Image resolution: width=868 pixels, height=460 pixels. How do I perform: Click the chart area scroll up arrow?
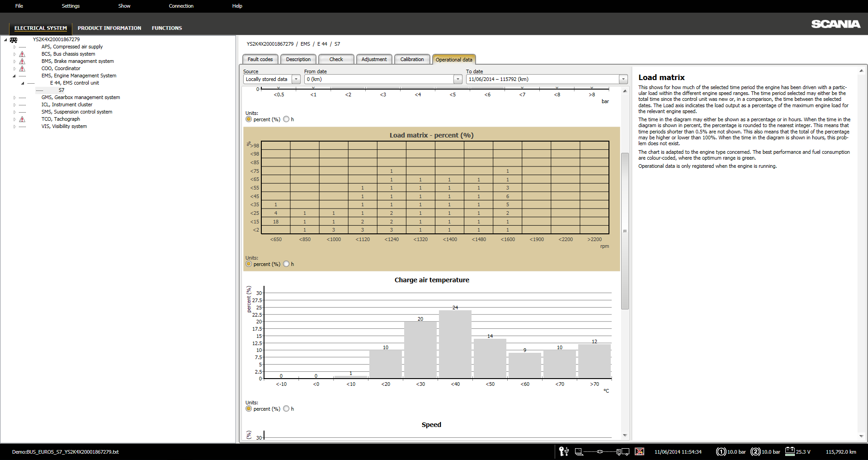625,91
